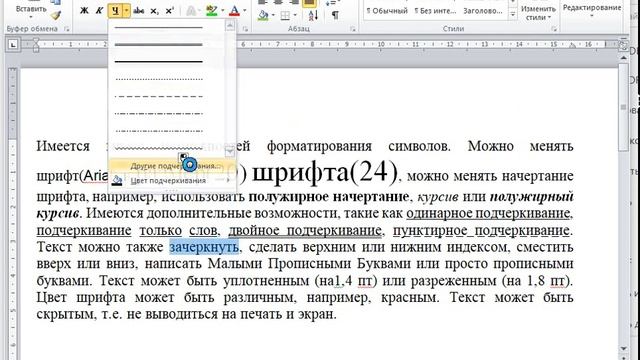Click the underline gallery scroll-up arrow

coord(230,26)
